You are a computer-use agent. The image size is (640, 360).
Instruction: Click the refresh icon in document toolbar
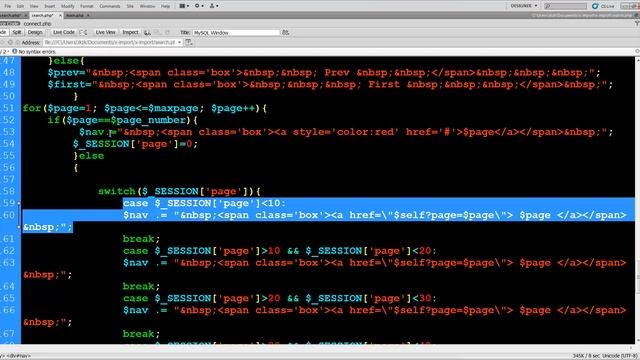click(x=167, y=32)
